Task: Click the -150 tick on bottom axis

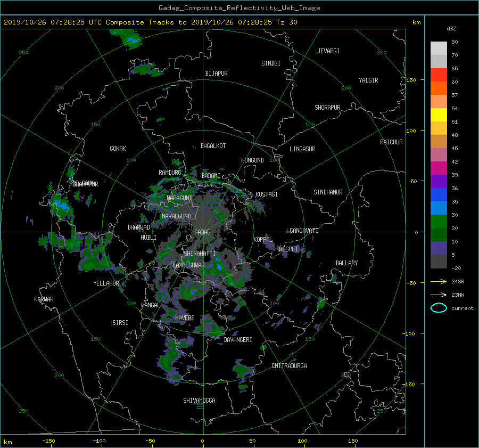Action: 48,441
